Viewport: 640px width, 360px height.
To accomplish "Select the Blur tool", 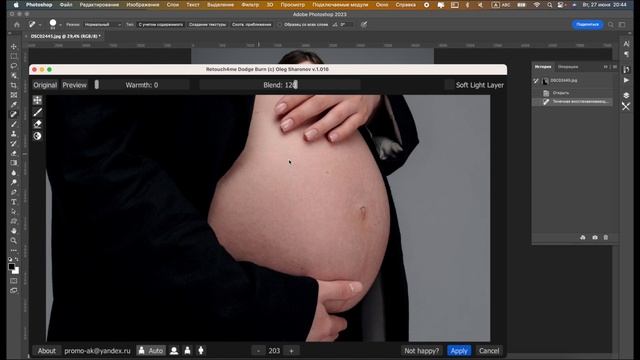I will point(14,173).
